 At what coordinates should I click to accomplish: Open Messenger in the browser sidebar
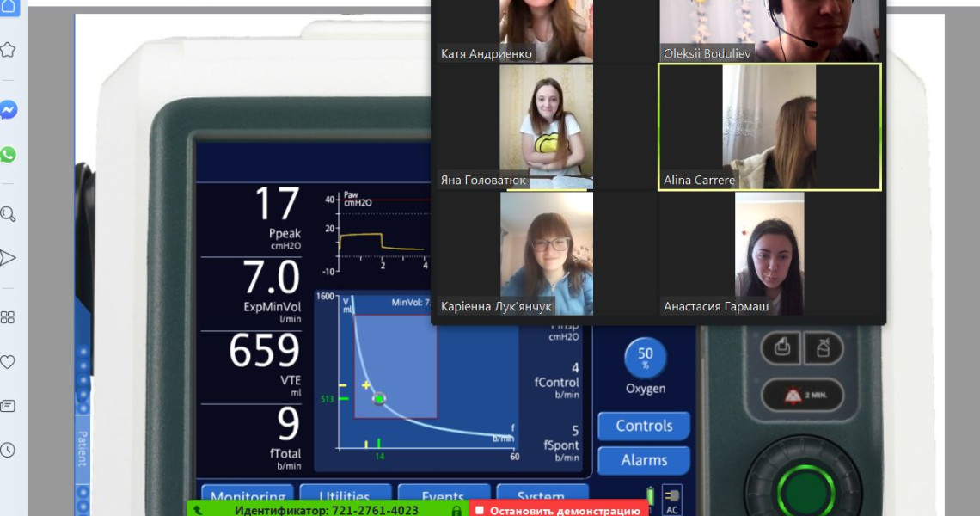(8, 110)
